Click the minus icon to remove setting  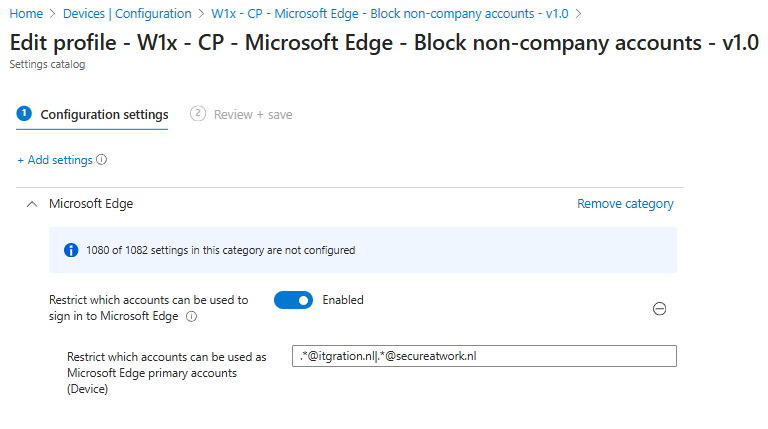659,309
